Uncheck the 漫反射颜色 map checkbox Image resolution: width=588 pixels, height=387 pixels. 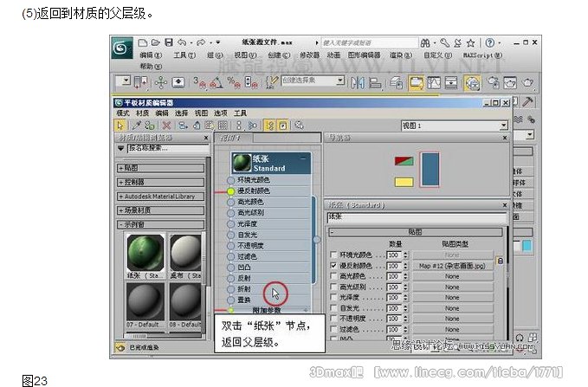333,266
